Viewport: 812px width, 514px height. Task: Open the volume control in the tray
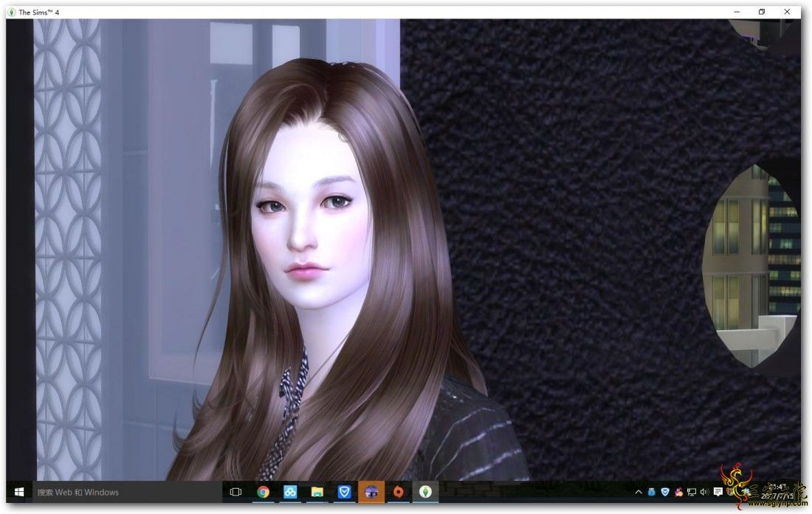[704, 493]
